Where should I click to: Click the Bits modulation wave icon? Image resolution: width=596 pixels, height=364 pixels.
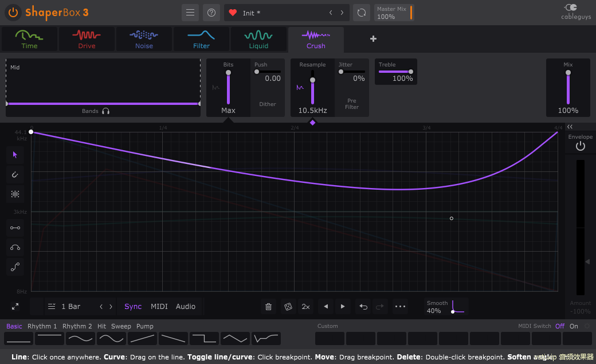tap(215, 88)
